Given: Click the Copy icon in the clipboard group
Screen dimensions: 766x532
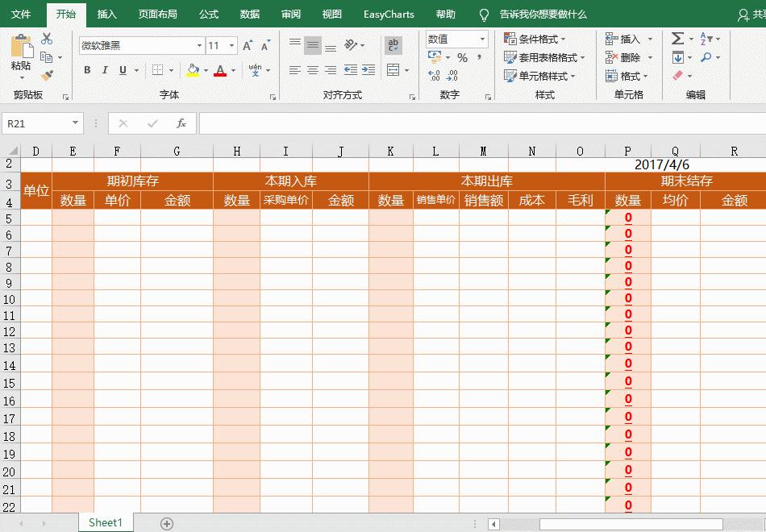Looking at the screenshot, I should tap(47, 57).
